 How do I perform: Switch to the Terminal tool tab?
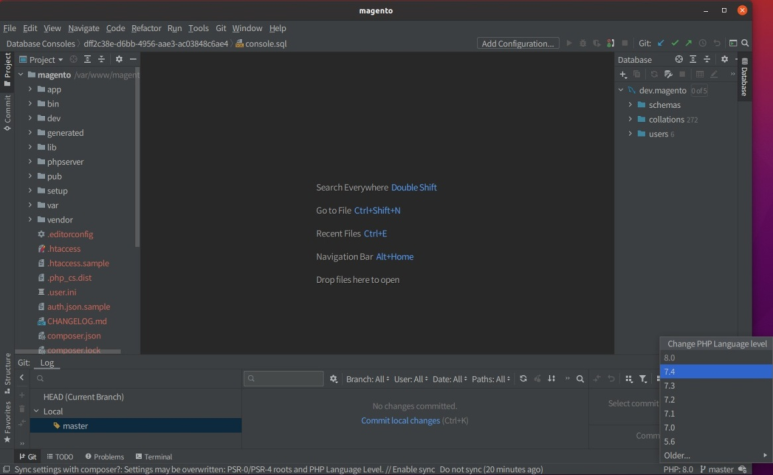click(154, 457)
